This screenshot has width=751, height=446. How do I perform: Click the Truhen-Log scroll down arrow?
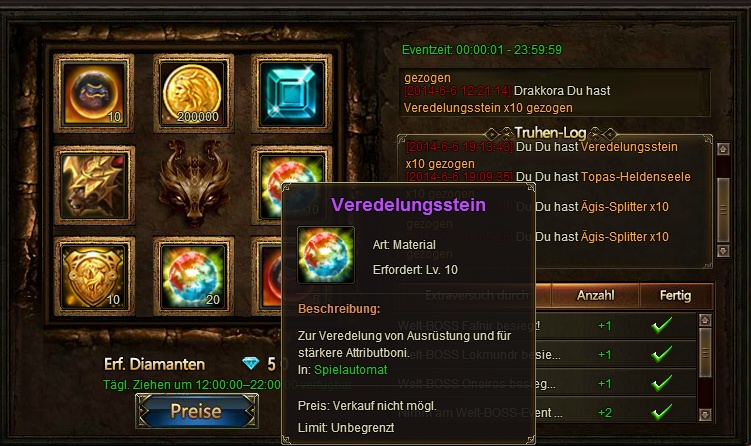click(723, 251)
